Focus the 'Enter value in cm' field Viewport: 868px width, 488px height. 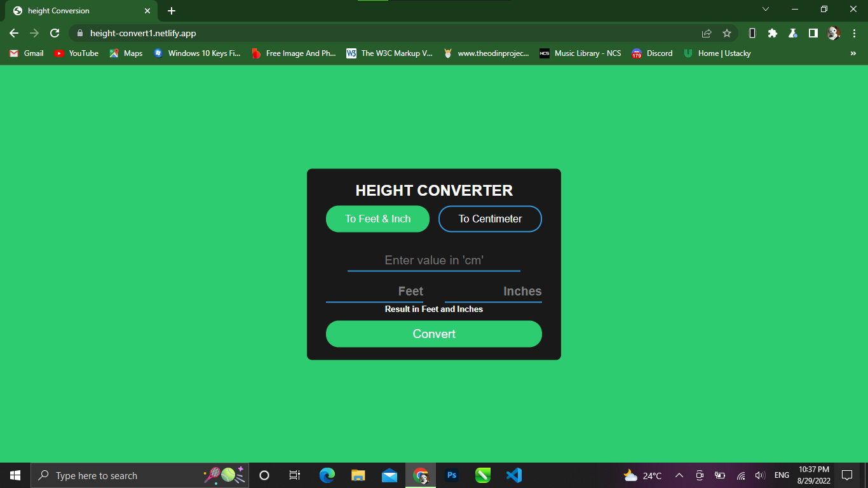[x=434, y=261]
